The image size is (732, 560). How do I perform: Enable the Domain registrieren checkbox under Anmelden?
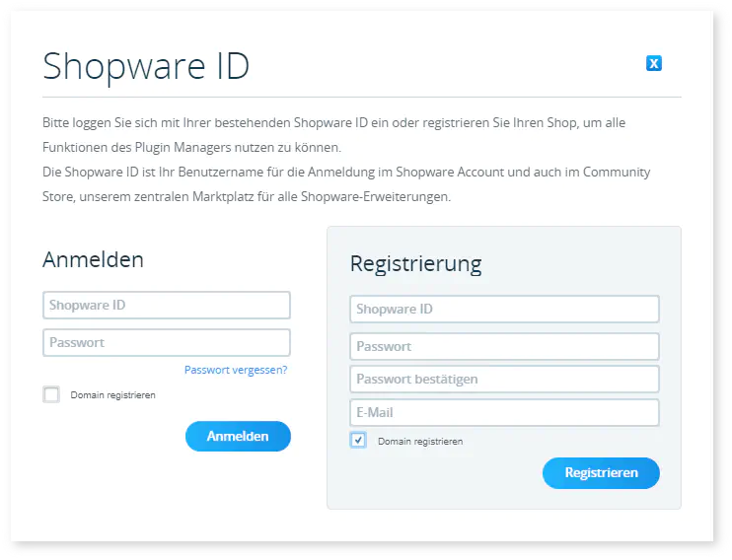(x=51, y=394)
